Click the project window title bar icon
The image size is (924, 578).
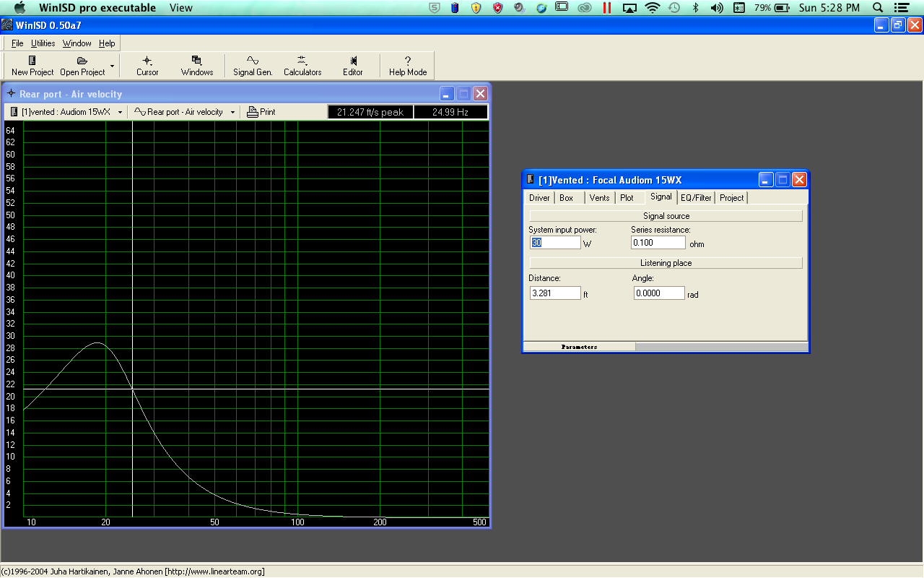click(x=531, y=180)
